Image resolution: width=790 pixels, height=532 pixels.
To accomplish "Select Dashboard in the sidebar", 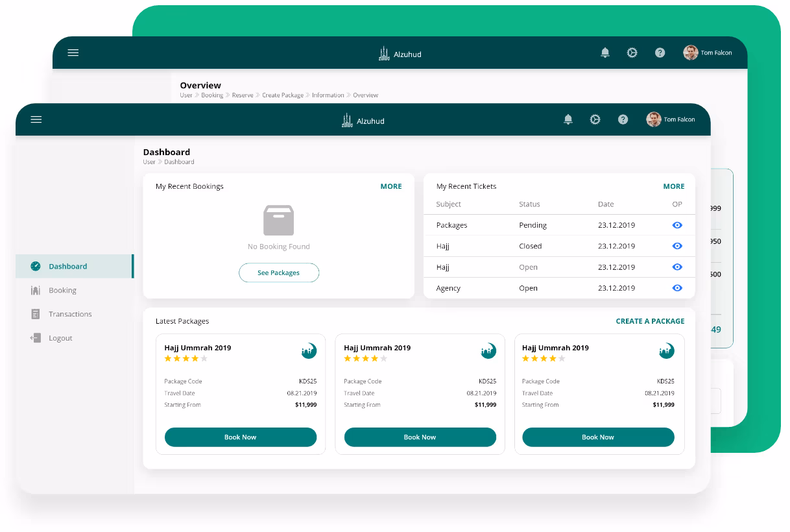I will point(67,267).
